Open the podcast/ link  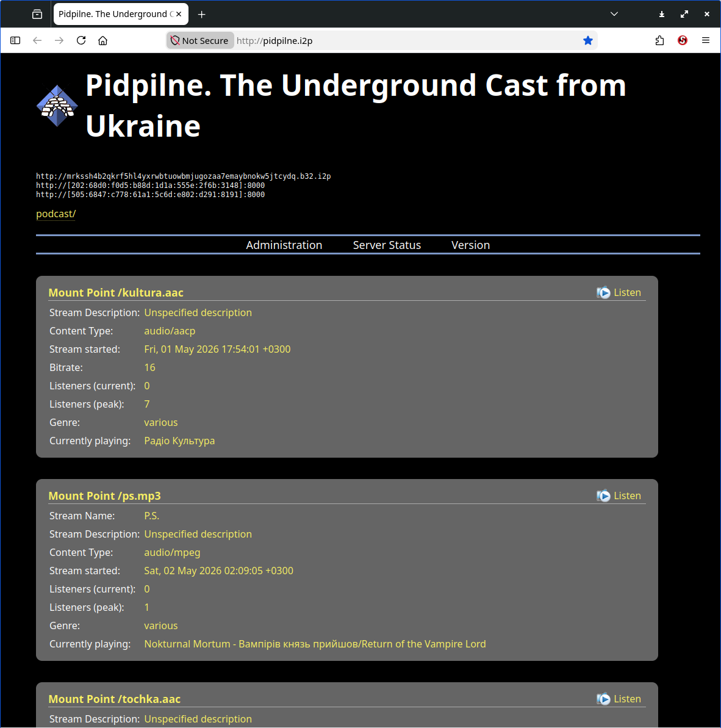(56, 214)
